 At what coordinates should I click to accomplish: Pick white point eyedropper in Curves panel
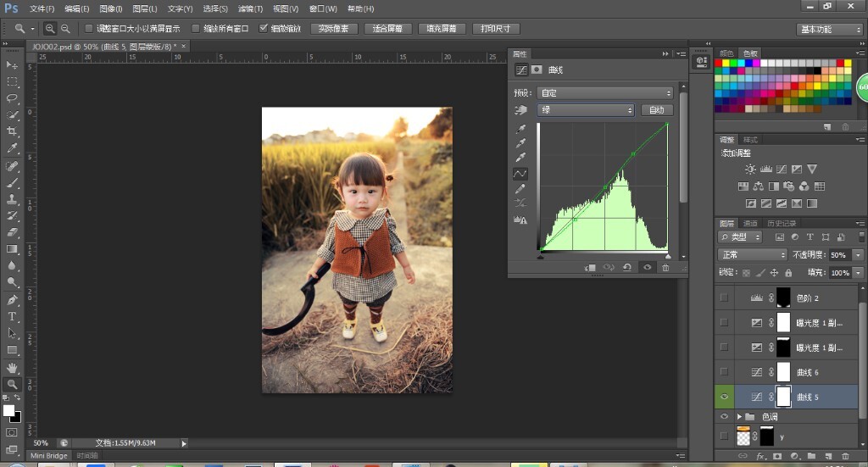520,158
